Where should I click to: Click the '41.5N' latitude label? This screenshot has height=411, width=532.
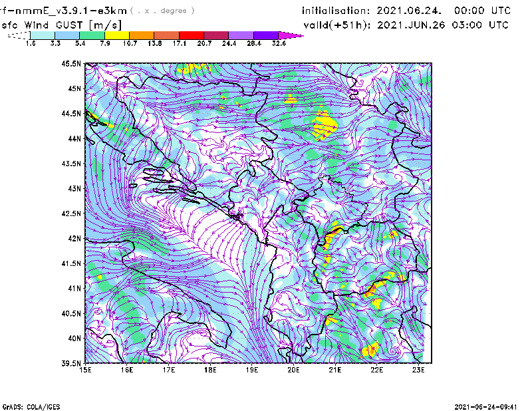point(71,263)
